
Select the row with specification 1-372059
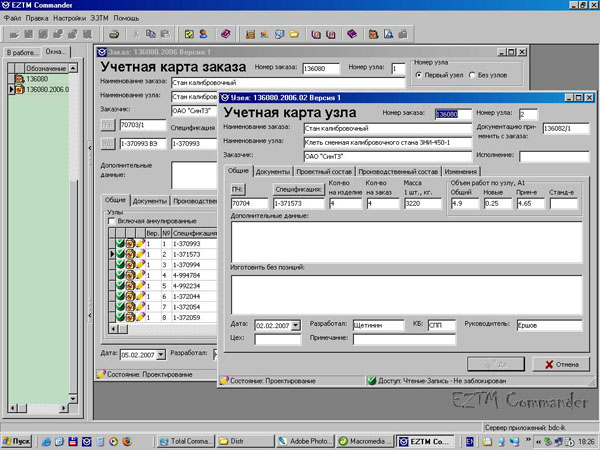click(x=165, y=317)
